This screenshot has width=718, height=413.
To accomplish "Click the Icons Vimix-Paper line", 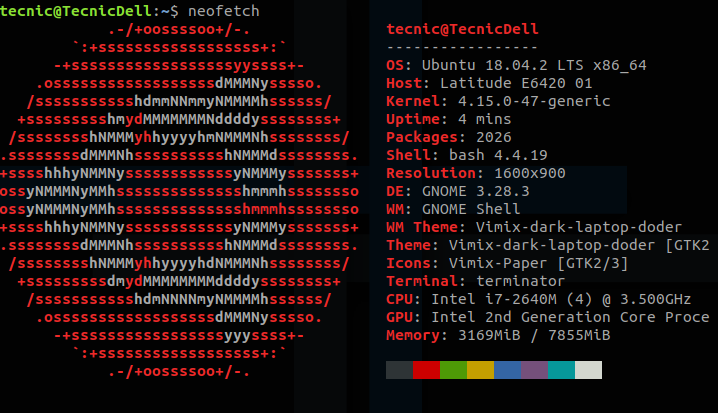I will pyautogui.click(x=507, y=263).
